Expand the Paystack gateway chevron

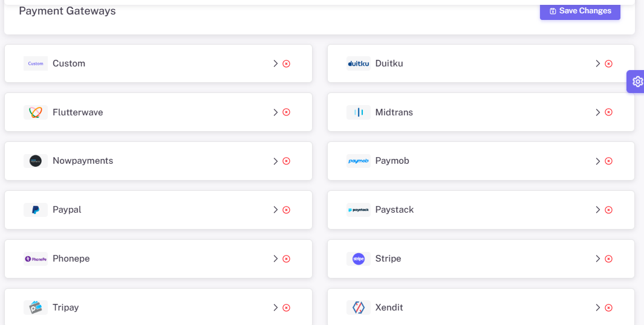click(x=598, y=210)
